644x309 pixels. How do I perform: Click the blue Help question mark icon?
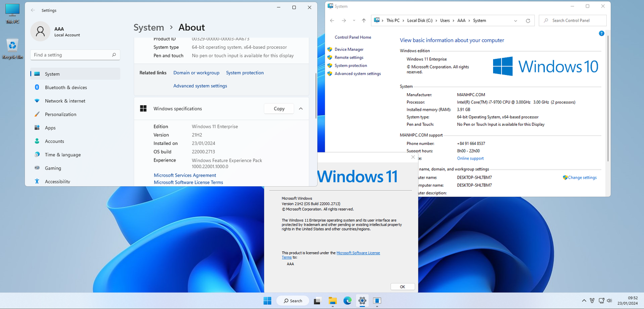tap(601, 33)
